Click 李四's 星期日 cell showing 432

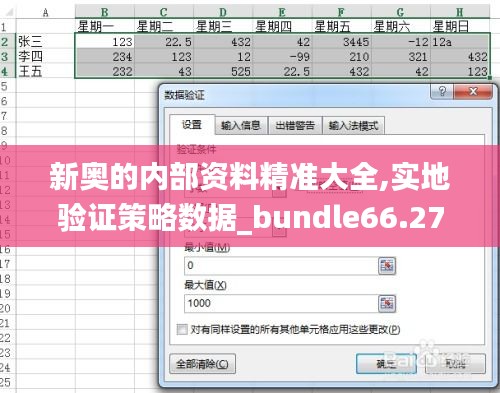click(460, 56)
